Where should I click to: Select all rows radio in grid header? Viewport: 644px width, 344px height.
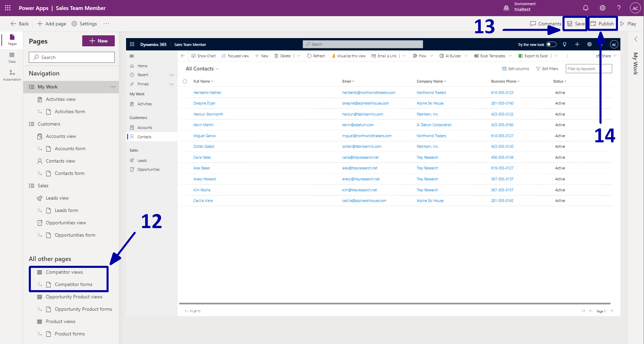pyautogui.click(x=185, y=81)
